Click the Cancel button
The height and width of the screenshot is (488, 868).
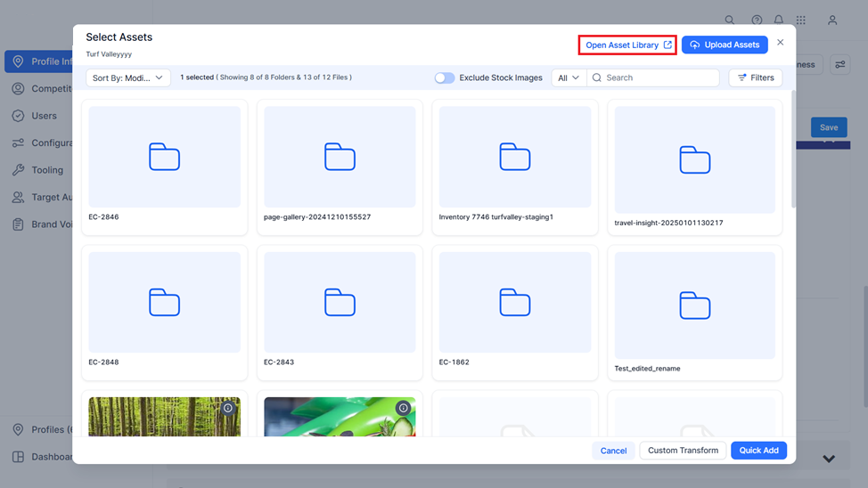[613, 451]
